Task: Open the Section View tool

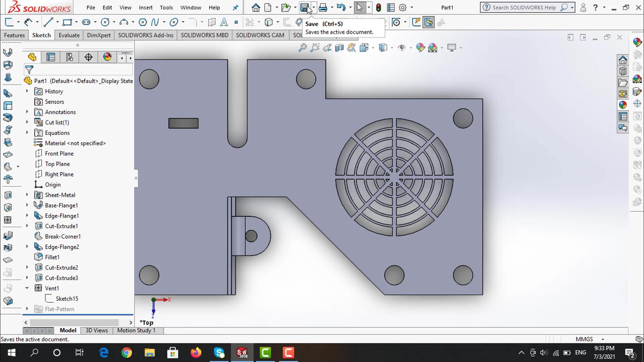Action: pos(339,48)
